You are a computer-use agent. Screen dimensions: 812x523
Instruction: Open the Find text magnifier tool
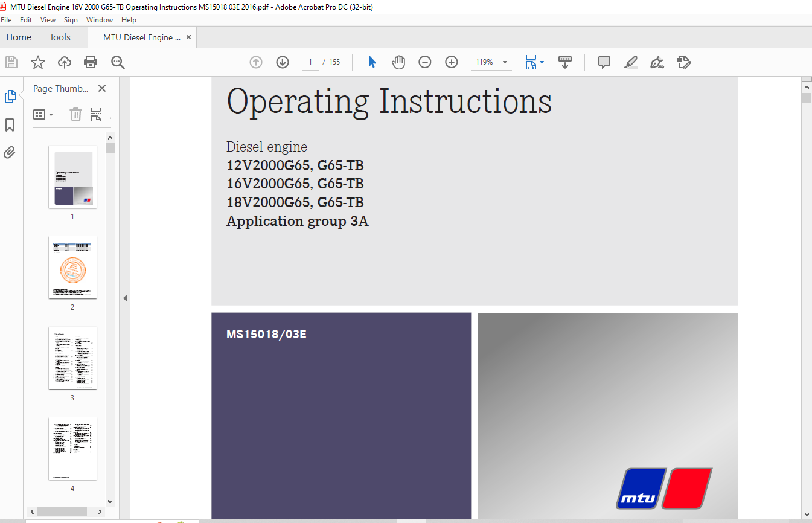[118, 62]
